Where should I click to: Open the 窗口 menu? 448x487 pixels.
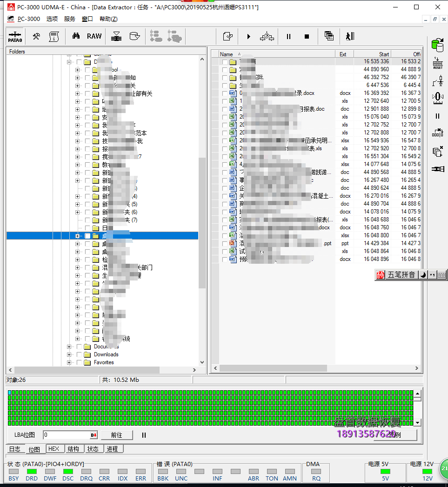tap(87, 19)
